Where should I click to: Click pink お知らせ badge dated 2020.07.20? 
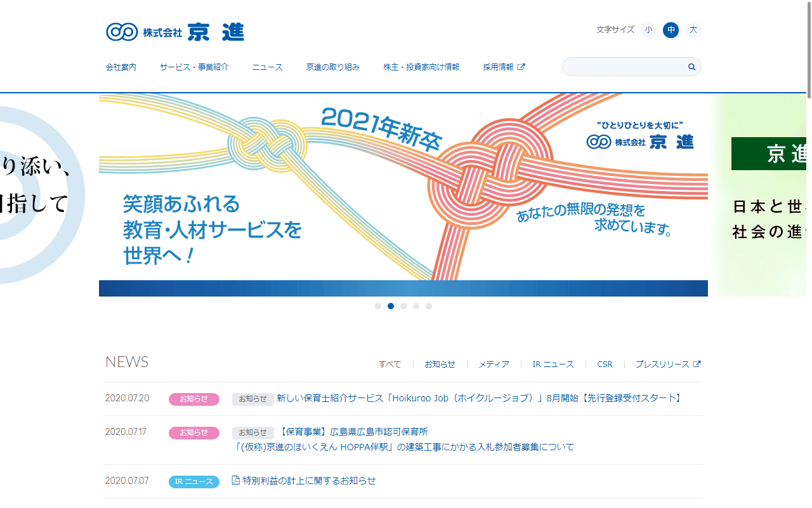point(194,399)
